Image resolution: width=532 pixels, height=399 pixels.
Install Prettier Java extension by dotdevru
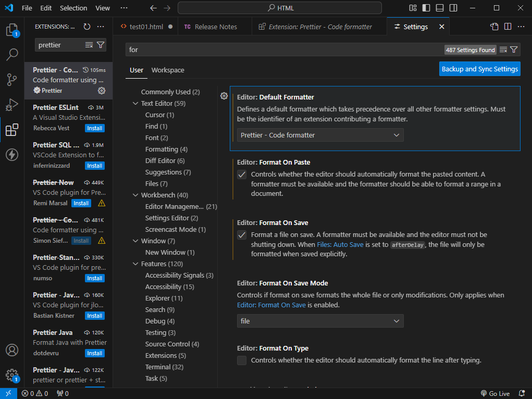[x=95, y=353]
